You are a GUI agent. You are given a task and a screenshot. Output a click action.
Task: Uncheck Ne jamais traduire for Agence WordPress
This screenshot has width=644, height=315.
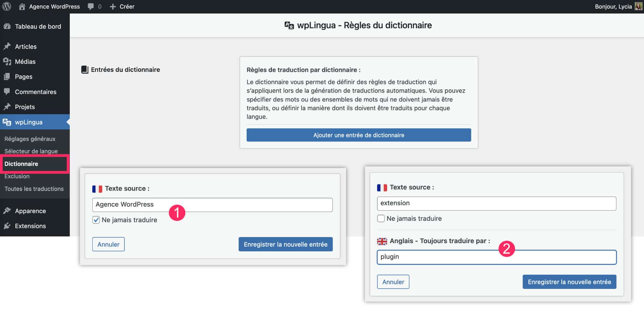click(x=96, y=220)
